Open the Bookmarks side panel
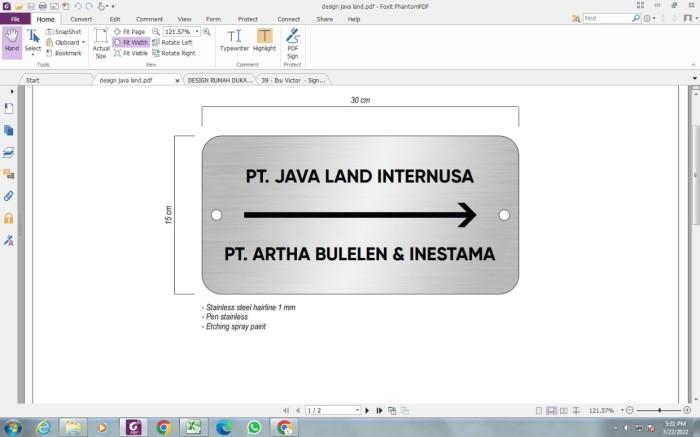 pos(8,108)
